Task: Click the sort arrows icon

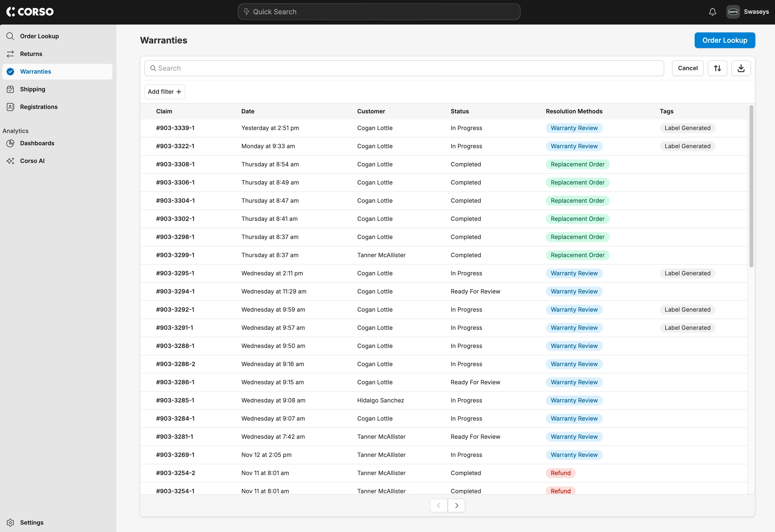Action: tap(717, 68)
